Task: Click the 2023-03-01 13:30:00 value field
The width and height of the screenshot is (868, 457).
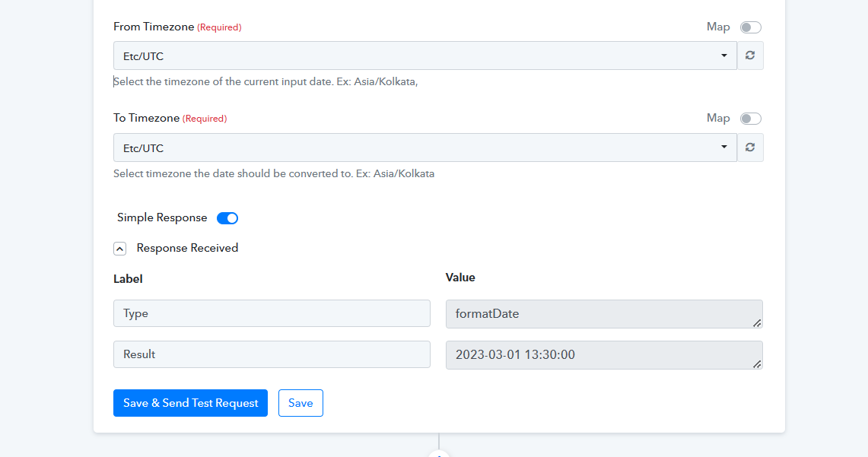Action: tap(604, 354)
